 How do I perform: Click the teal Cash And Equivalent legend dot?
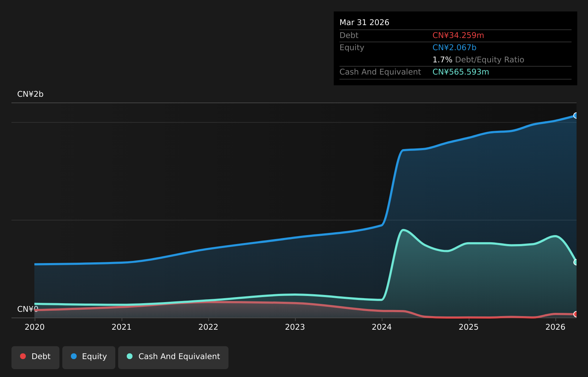tap(130, 356)
